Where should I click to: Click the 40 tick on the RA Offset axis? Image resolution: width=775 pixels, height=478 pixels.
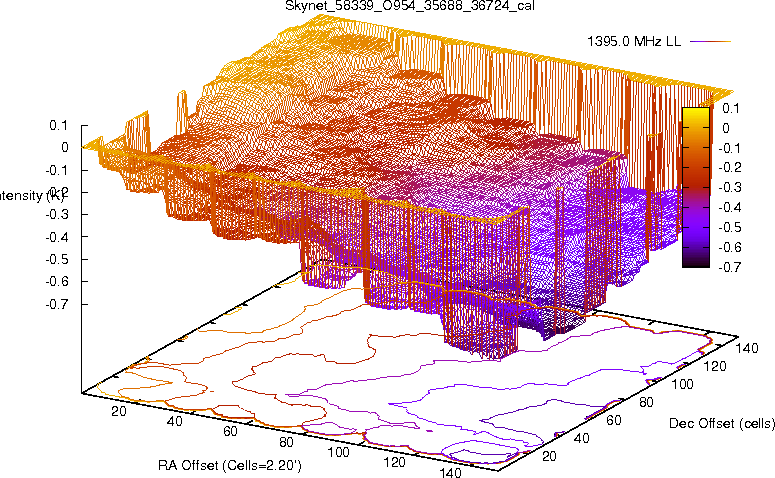point(174,421)
